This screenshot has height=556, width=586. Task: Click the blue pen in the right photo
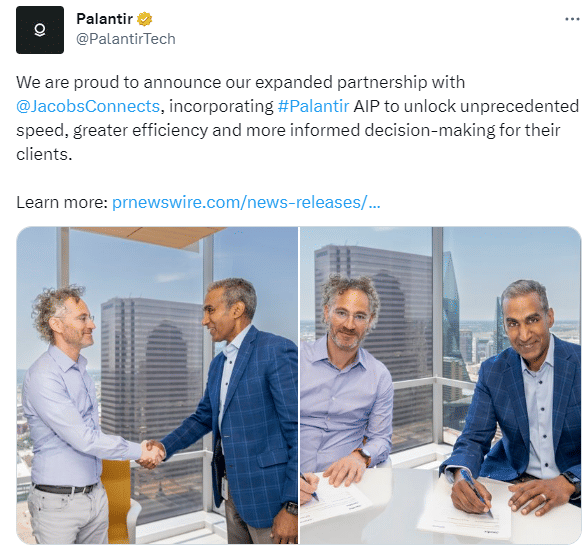click(476, 492)
